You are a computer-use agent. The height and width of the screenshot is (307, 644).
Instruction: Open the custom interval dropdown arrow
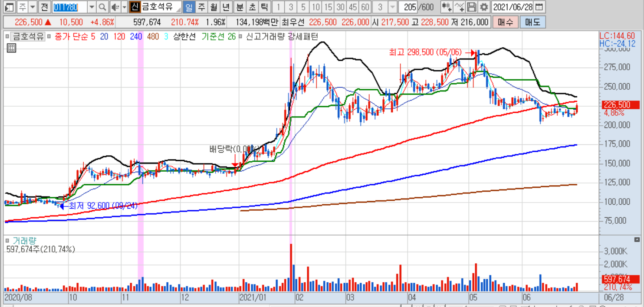(x=392, y=7)
